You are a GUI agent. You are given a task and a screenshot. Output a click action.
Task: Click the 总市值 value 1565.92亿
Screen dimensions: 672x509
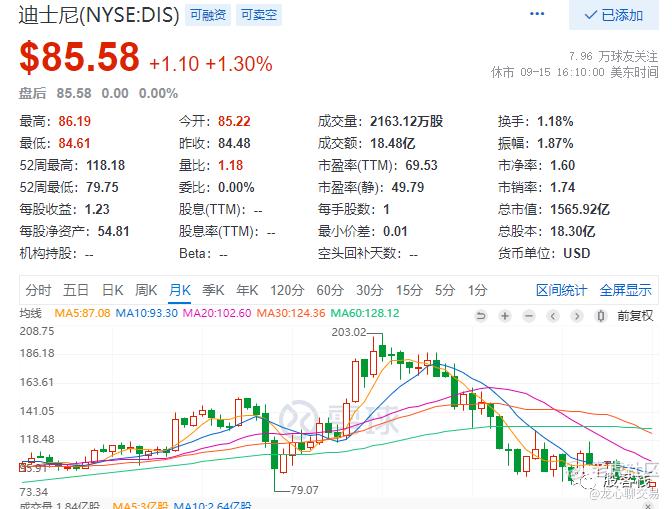[x=580, y=210]
